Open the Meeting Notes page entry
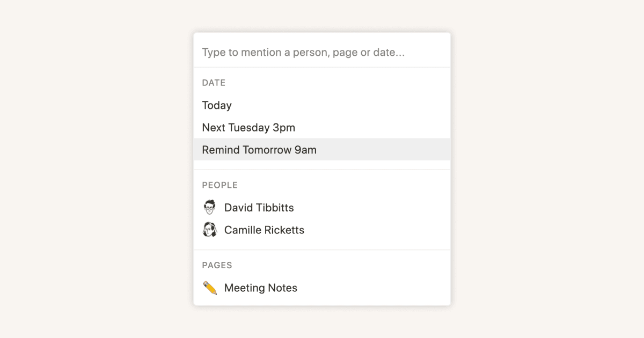Image resolution: width=644 pixels, height=338 pixels. [x=261, y=288]
